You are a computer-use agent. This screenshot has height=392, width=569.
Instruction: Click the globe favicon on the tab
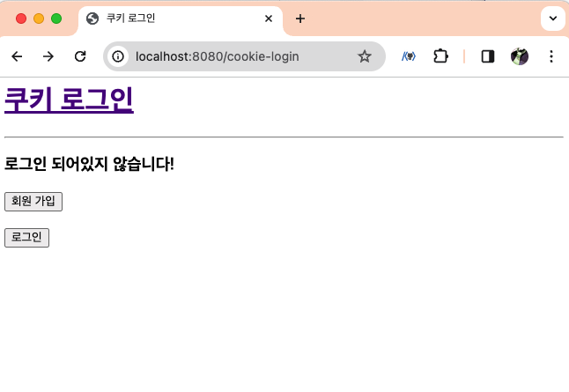(x=92, y=18)
